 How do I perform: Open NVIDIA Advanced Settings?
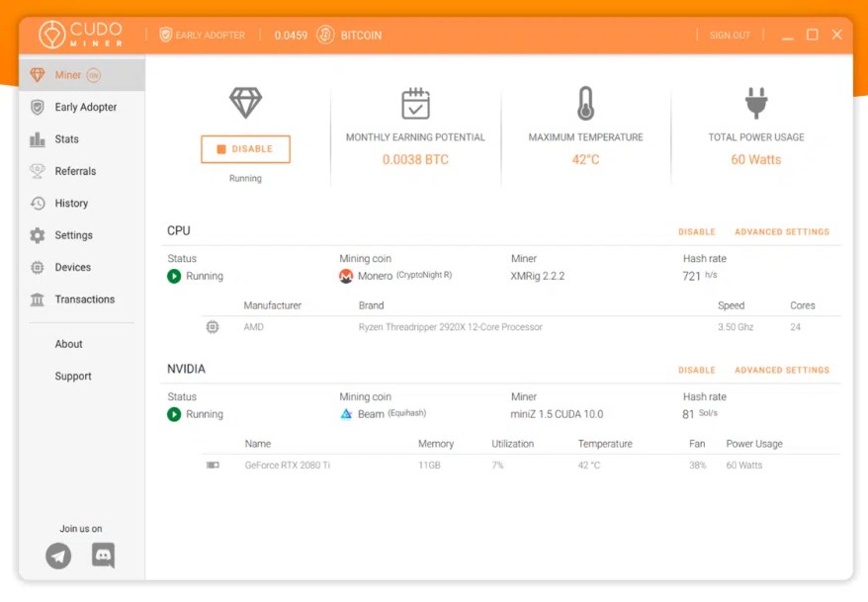point(782,370)
